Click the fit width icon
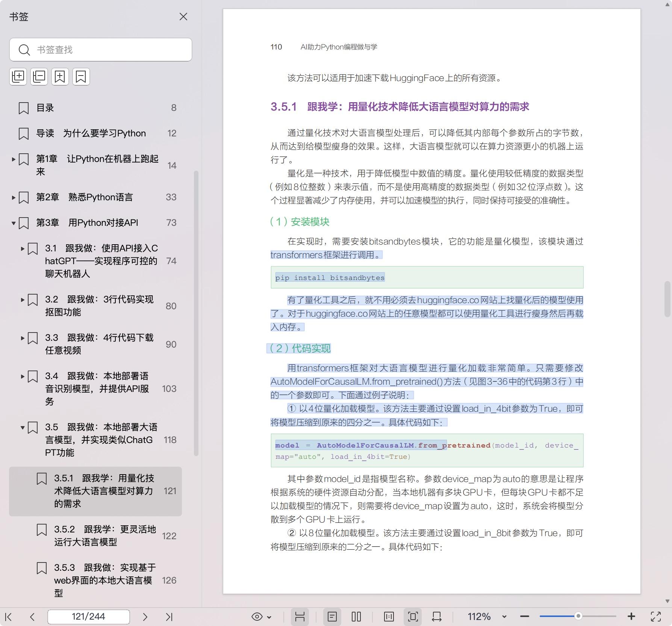Viewport: 672px width, 626px height. (x=437, y=617)
